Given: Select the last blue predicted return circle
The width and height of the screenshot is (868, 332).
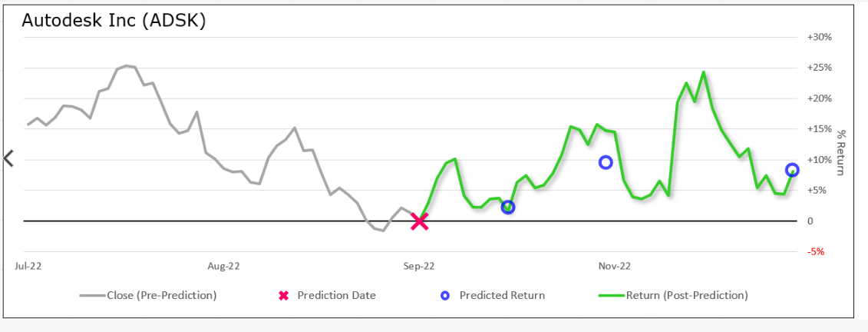Looking at the screenshot, I should (792, 170).
